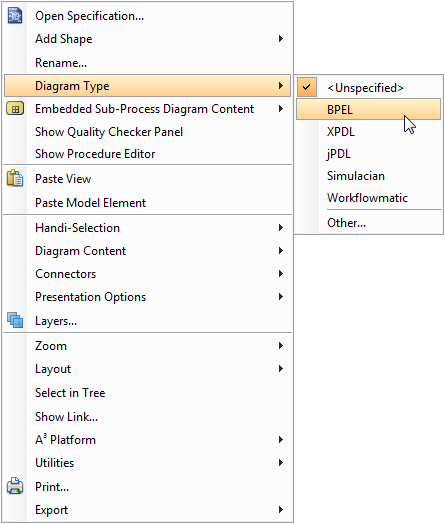This screenshot has width=445, height=524.
Task: Set diagram type to Simulacian
Action: coord(369,176)
